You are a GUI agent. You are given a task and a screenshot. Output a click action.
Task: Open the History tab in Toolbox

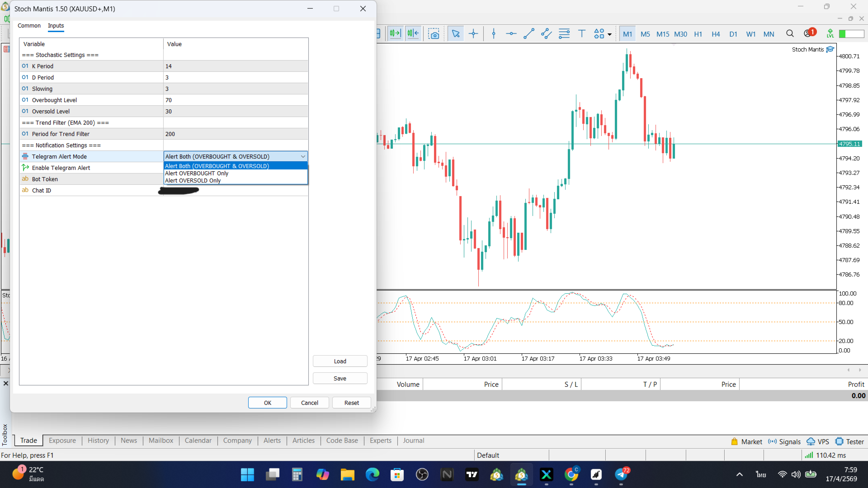tap(98, 441)
